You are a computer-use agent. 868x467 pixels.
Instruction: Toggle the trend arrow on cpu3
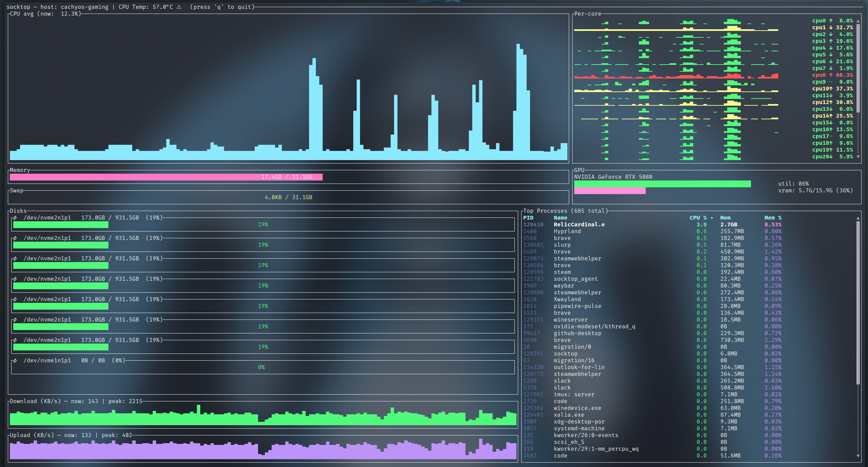tap(830, 41)
